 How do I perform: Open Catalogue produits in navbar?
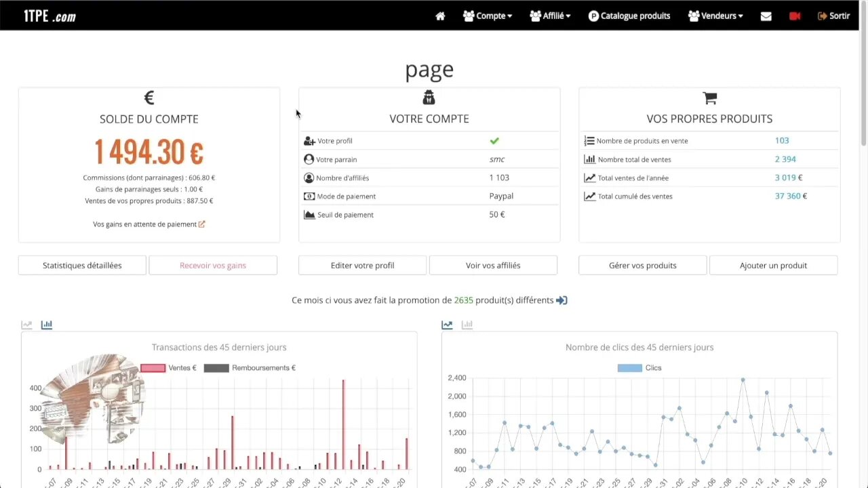629,16
